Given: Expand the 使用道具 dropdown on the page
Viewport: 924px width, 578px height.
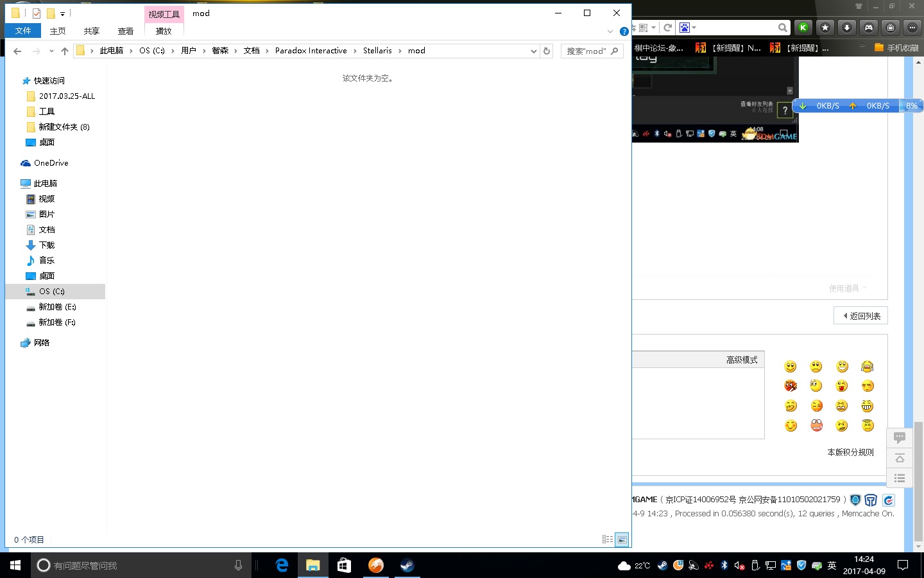Looking at the screenshot, I should point(848,288).
